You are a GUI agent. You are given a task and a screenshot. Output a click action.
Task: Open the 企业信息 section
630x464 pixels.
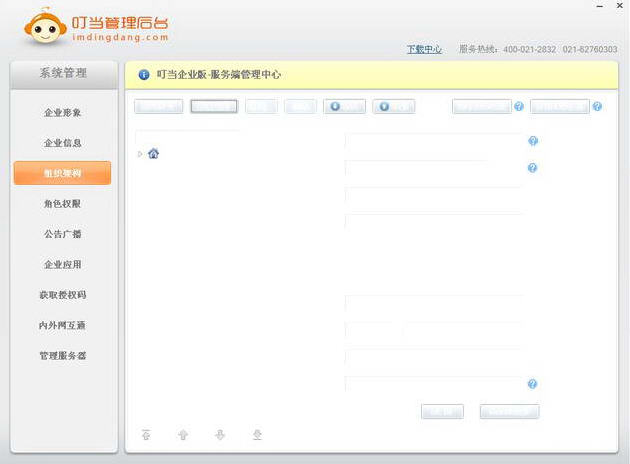click(62, 143)
